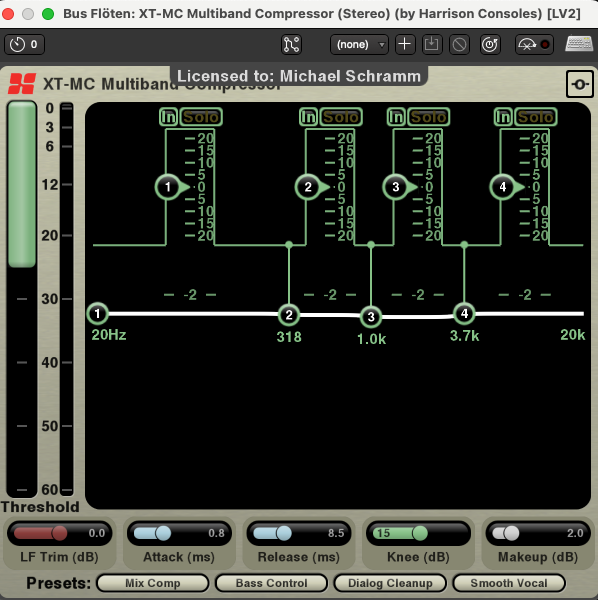Select crossover node 3 at 1.0k
The image size is (598, 600).
coord(371,316)
